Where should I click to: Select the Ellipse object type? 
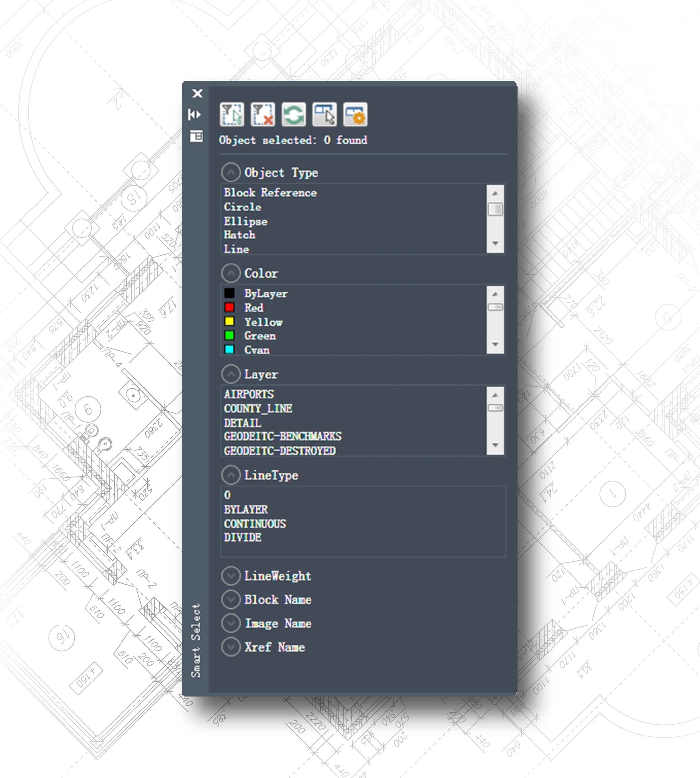(245, 221)
